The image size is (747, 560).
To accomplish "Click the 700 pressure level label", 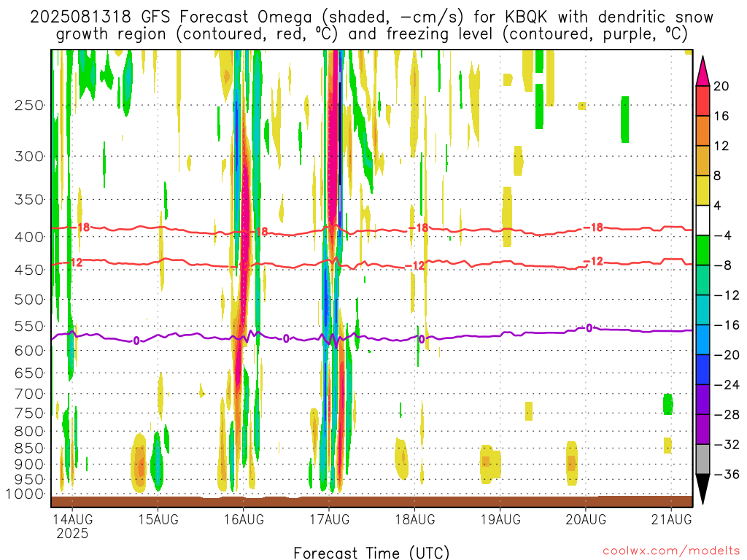I will (x=28, y=394).
